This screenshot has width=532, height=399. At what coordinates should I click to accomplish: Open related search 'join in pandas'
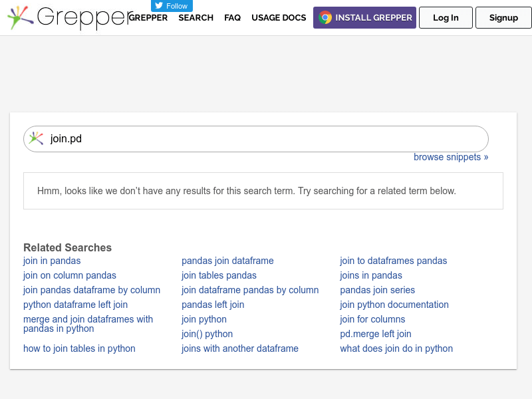click(52, 261)
